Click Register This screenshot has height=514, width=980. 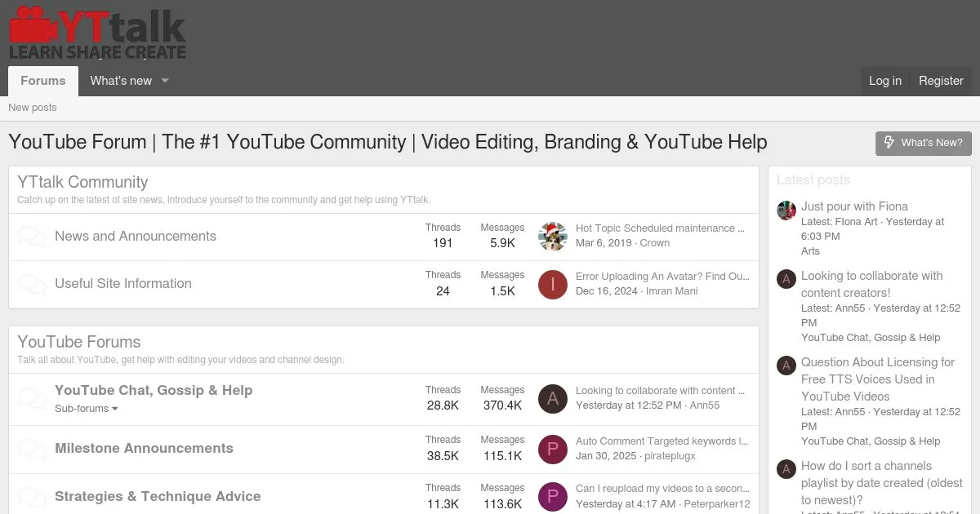pos(941,81)
